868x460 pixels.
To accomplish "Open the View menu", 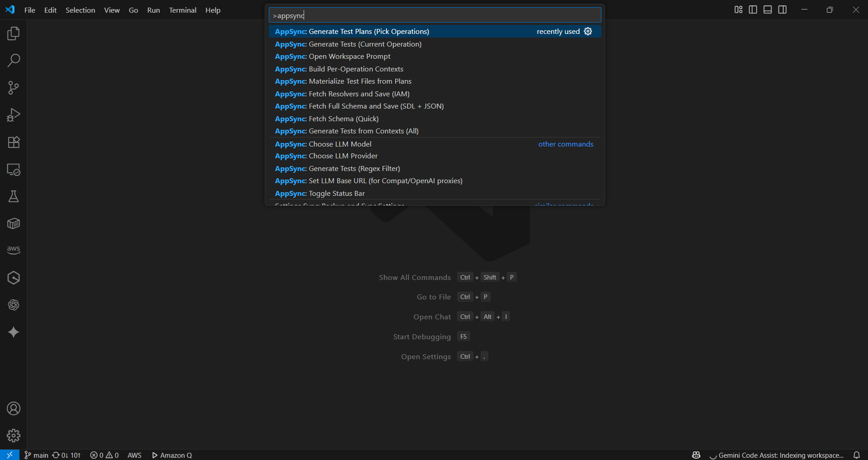I will coord(112,10).
